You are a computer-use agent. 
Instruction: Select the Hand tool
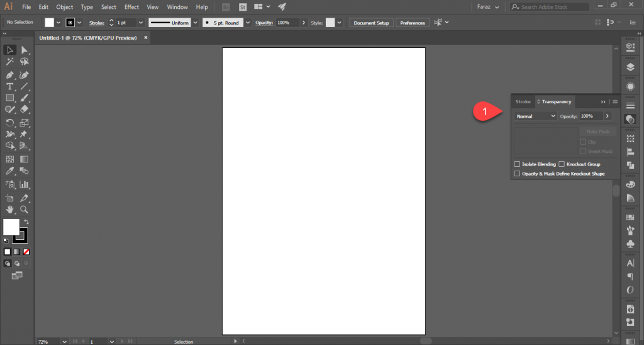coord(10,210)
